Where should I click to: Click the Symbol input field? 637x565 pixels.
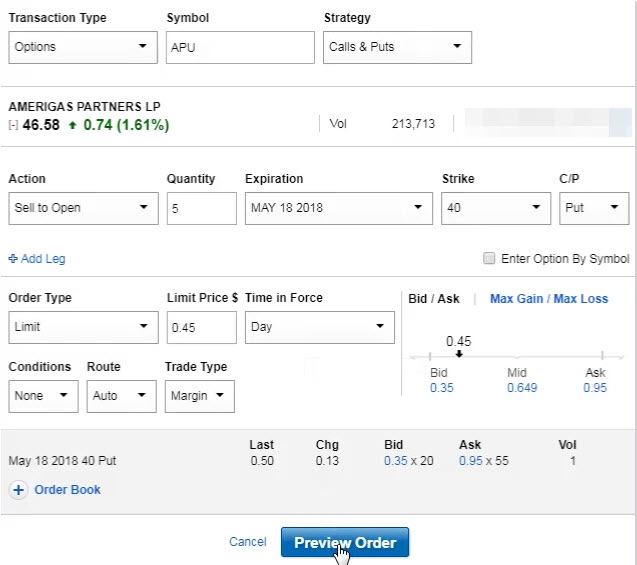pyautogui.click(x=240, y=47)
